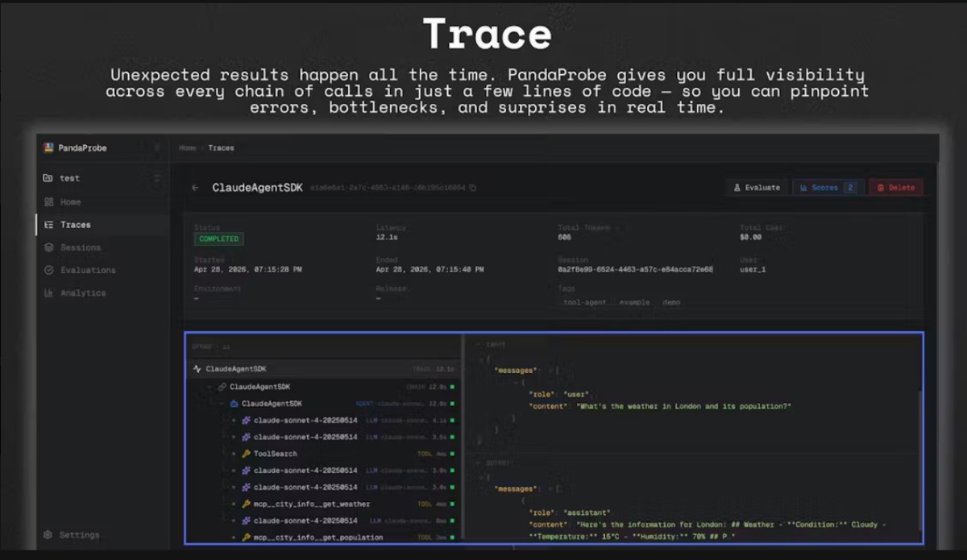Click the 12.1s latency value
Screen dimensions: 967x560
(388, 239)
